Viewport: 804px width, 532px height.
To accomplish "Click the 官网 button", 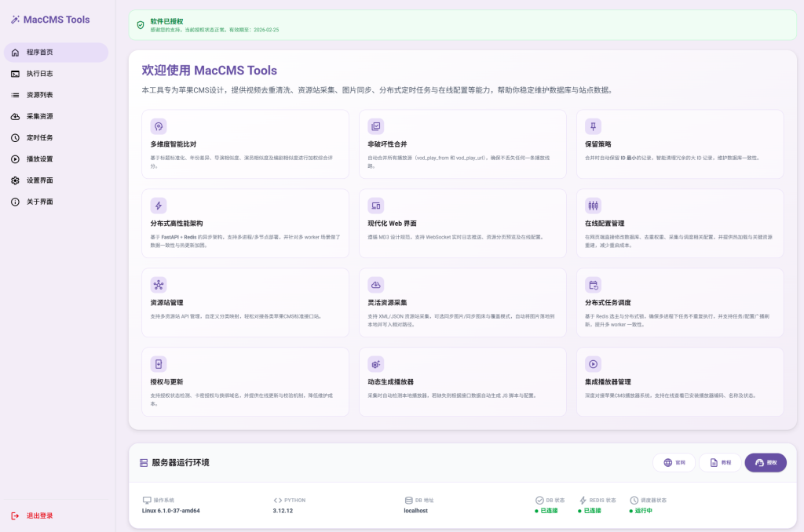I will tap(674, 463).
